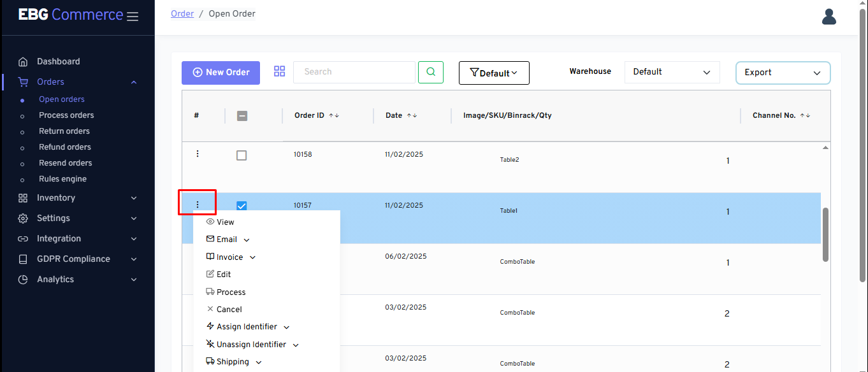Uncheck the checkbox for order 10157
Image resolution: width=868 pixels, height=372 pixels.
[242, 205]
